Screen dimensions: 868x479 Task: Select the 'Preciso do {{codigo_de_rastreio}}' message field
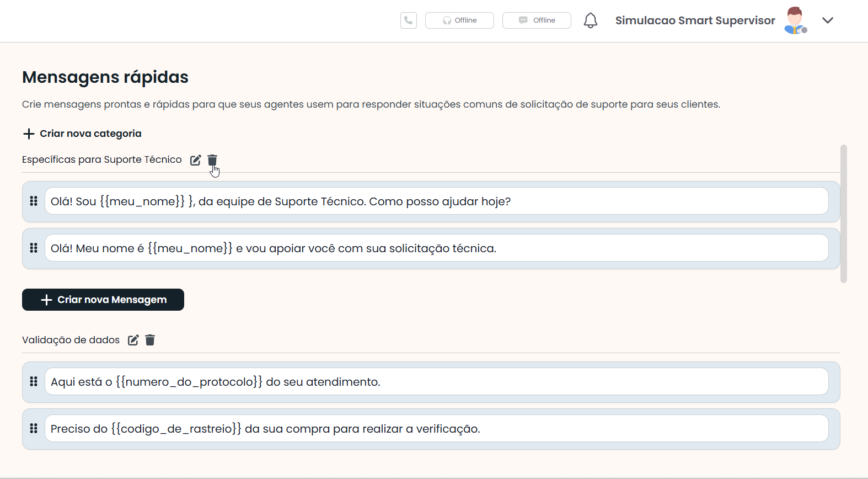436,429
